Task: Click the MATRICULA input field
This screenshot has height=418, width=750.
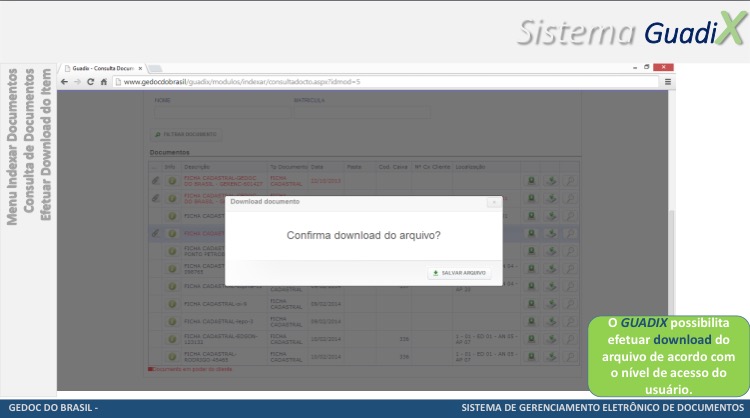Action: pos(362,112)
